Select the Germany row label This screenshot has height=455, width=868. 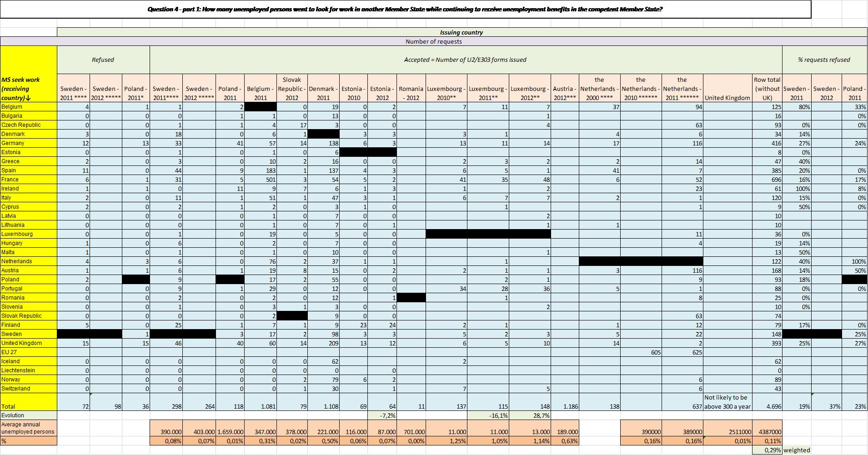(28, 143)
